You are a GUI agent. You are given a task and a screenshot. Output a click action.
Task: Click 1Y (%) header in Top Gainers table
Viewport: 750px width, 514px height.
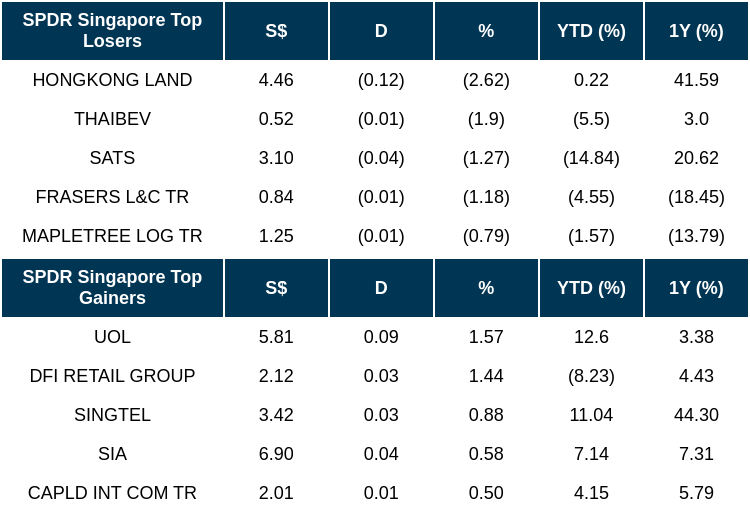point(696,288)
